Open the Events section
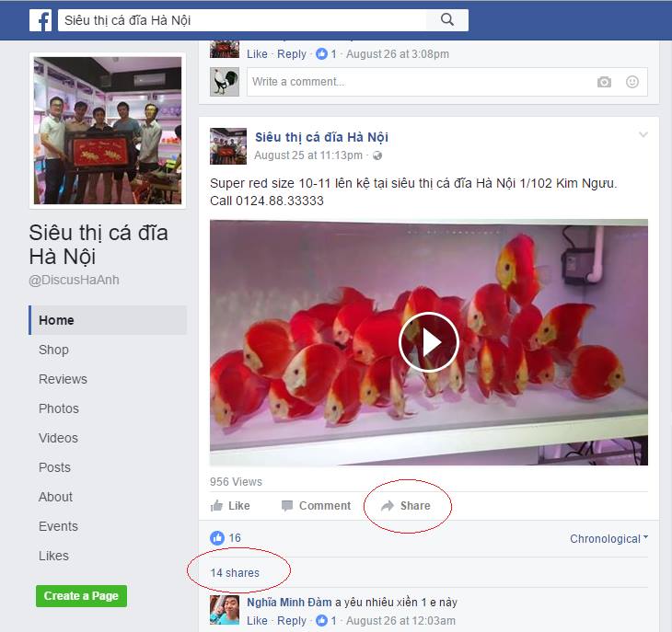This screenshot has height=632, width=672. pos(58,526)
